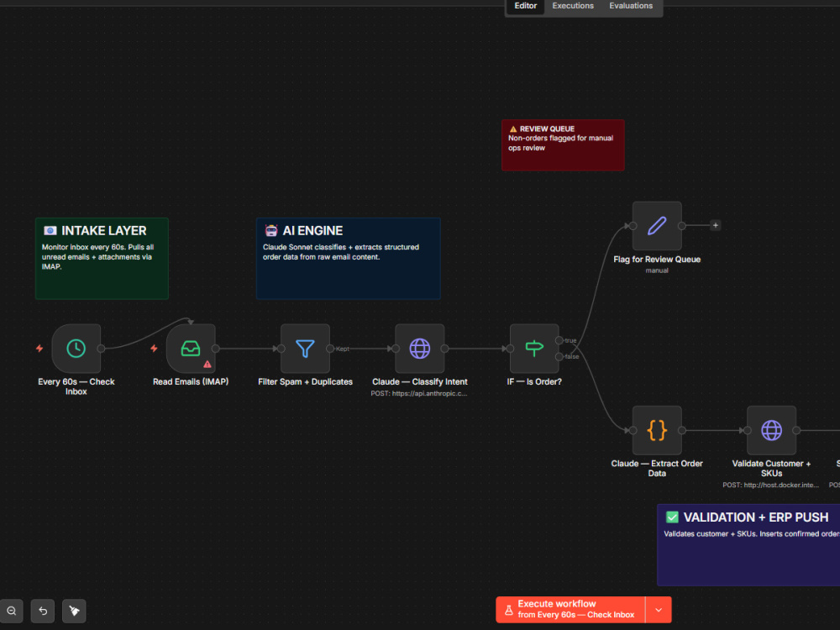Select the AI ENGINE sticky note
840x630 pixels.
click(349, 258)
